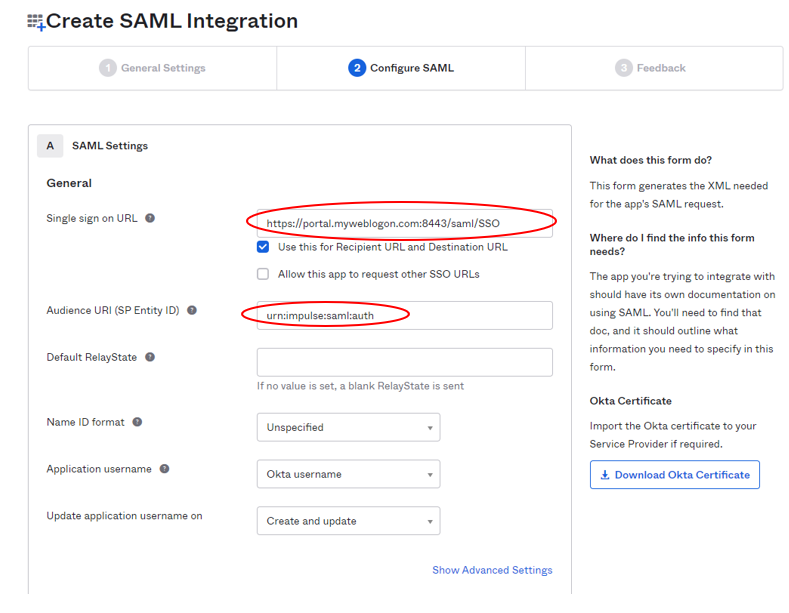The width and height of the screenshot is (789, 613).
Task: Click into the Single sign on URL field
Action: [405, 223]
